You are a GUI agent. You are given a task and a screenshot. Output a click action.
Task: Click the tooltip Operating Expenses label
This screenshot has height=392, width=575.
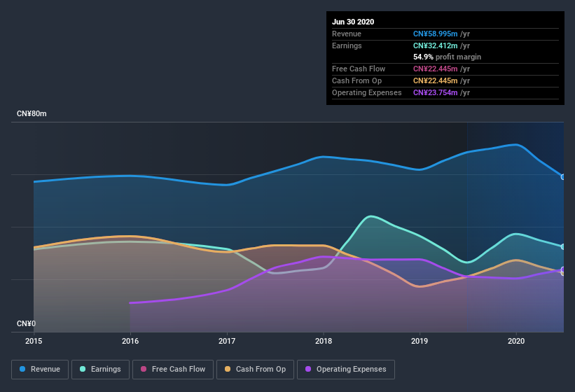pos(367,92)
